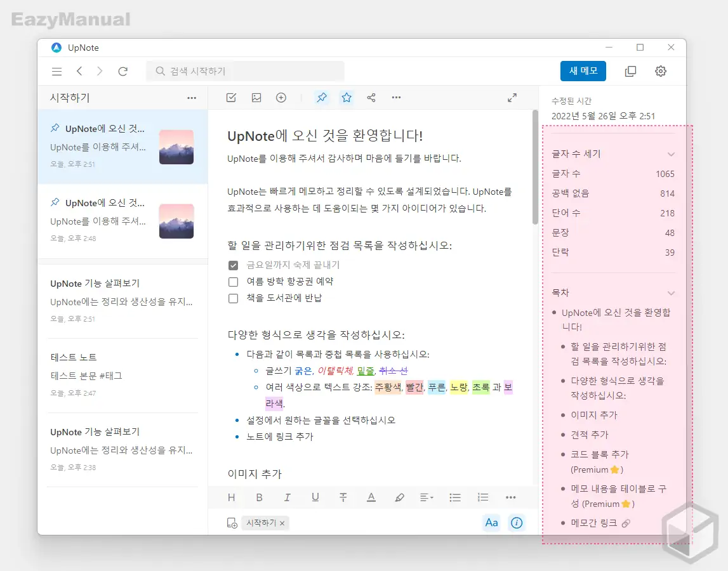Screen dimensions: 728x571
Task: Click the share note icon
Action: click(x=371, y=98)
